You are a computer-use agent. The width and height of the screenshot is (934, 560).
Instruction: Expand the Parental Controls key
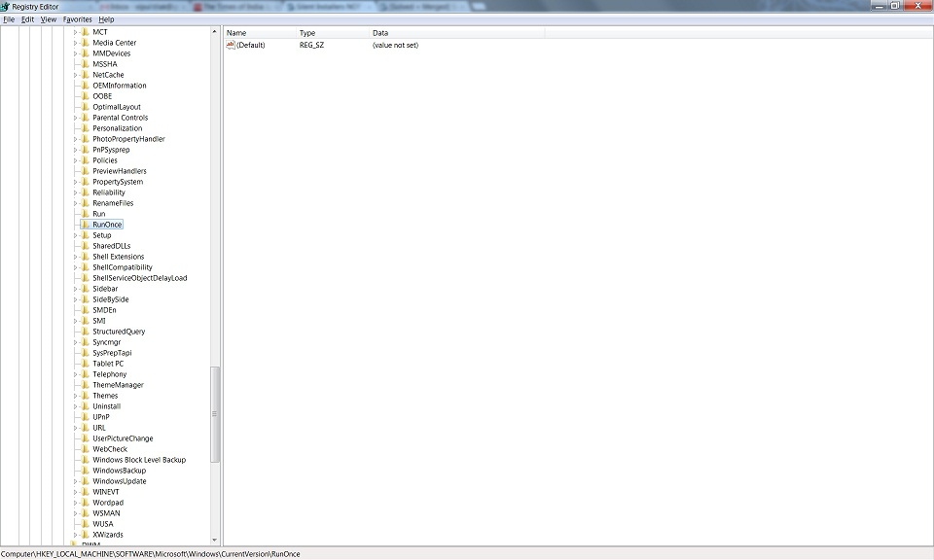click(x=75, y=118)
